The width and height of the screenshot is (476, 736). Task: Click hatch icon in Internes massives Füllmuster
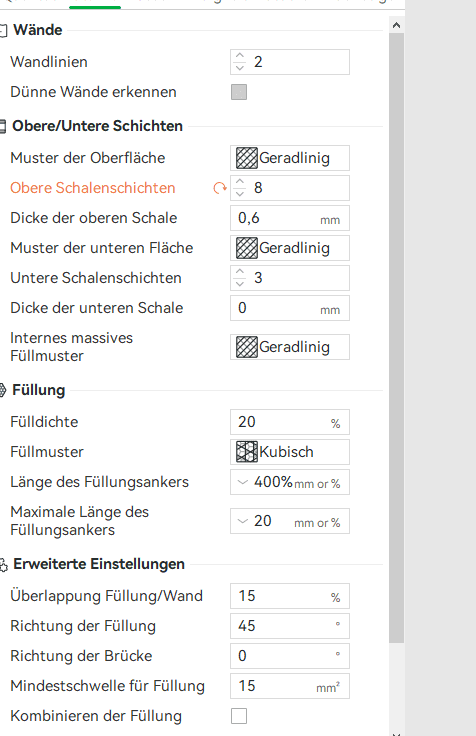(x=246, y=347)
